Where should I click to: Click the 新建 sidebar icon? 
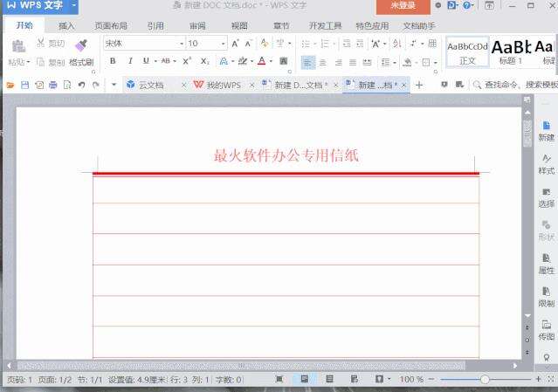[x=547, y=131]
